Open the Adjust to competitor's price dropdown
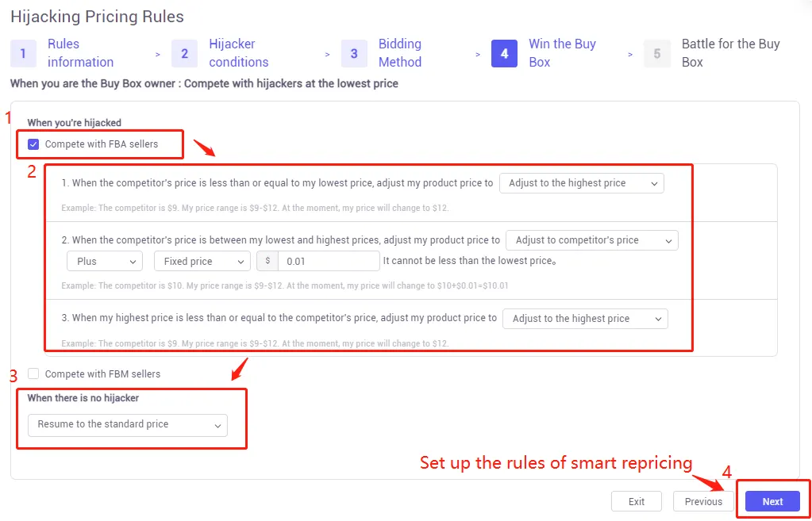Image resolution: width=812 pixels, height=521 pixels. (591, 239)
